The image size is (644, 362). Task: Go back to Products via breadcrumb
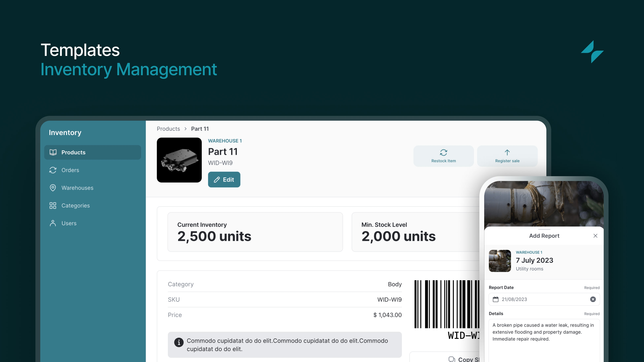[x=168, y=129]
